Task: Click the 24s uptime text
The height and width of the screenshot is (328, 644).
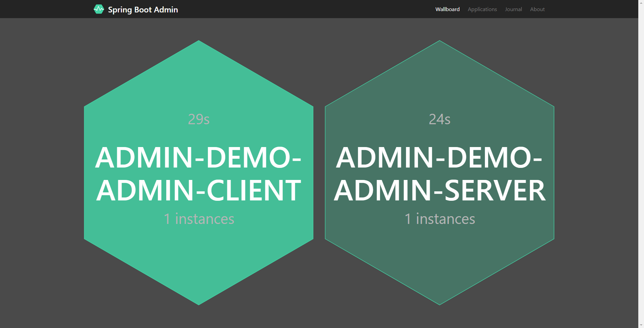Action: pyautogui.click(x=440, y=119)
